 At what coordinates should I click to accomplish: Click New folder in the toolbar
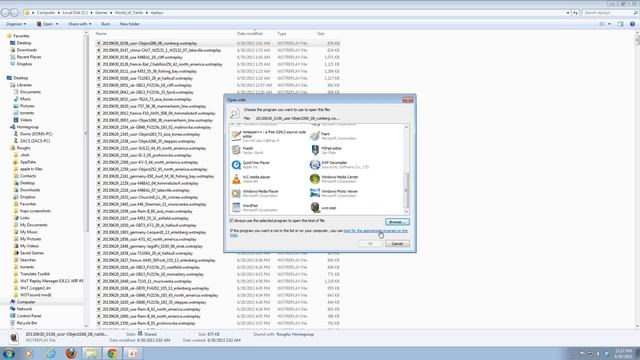pyautogui.click(x=129, y=24)
